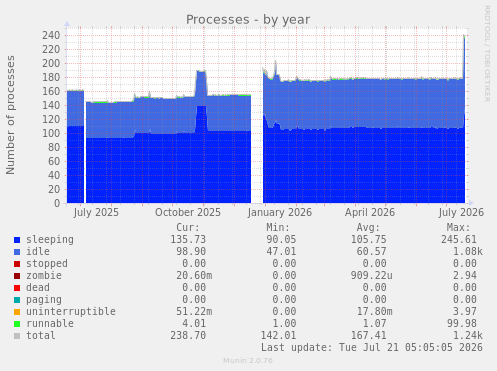
Task: Click the 'Avg:' column header
Action: click(368, 228)
